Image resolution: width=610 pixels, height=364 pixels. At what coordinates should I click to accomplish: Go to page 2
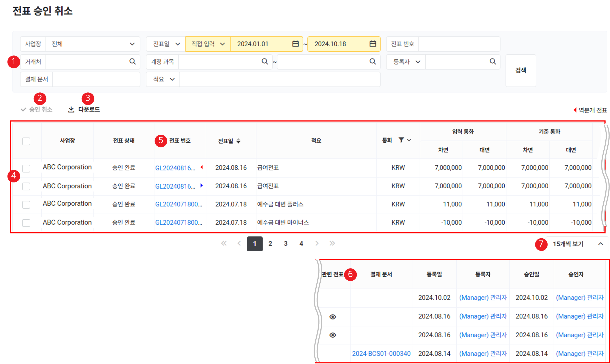pyautogui.click(x=270, y=244)
